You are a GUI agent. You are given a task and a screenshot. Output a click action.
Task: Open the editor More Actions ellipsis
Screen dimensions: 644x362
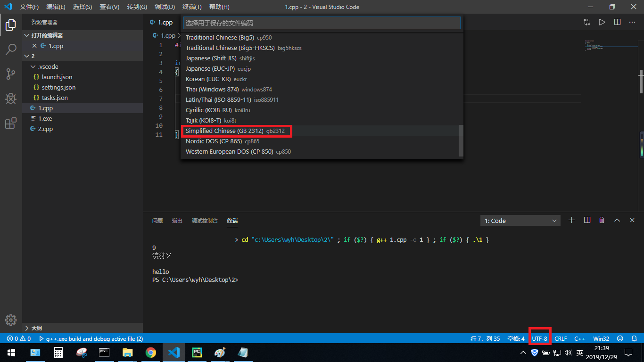tap(633, 22)
